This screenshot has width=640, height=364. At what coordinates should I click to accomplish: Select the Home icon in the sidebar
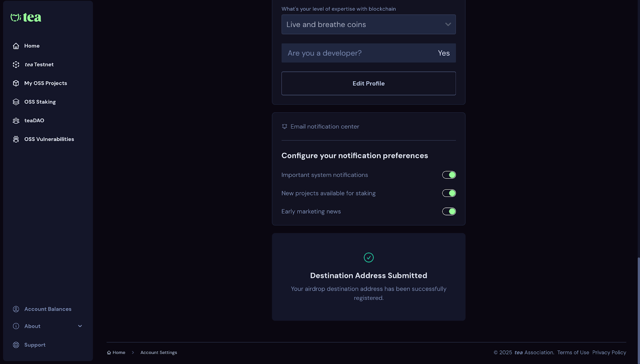click(x=16, y=46)
